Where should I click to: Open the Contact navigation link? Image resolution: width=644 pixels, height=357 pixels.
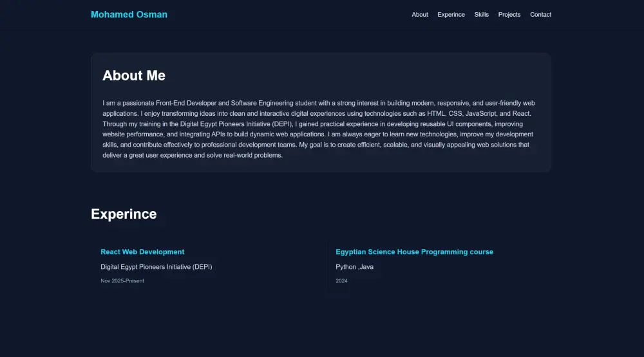click(x=540, y=15)
